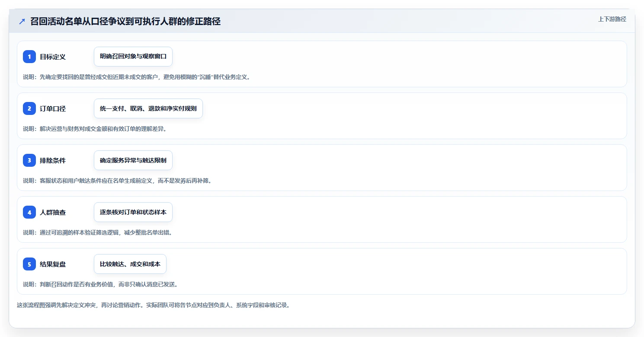The height and width of the screenshot is (337, 644).
Task: Click step number 3 badge
Action: [x=29, y=160]
